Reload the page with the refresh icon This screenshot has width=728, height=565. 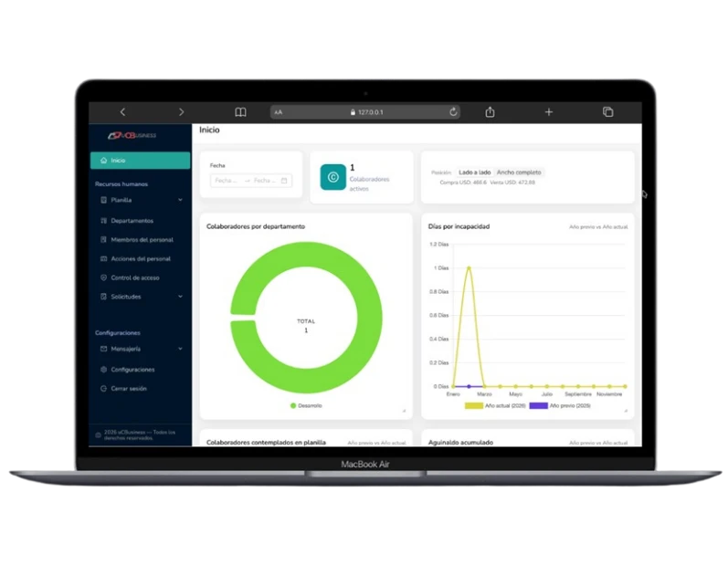pyautogui.click(x=453, y=111)
